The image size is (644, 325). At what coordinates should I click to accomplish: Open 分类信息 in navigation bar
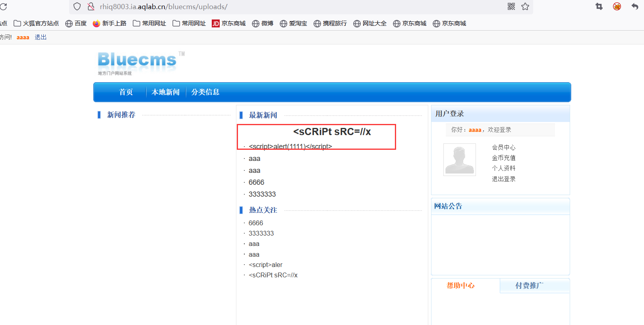[205, 92]
